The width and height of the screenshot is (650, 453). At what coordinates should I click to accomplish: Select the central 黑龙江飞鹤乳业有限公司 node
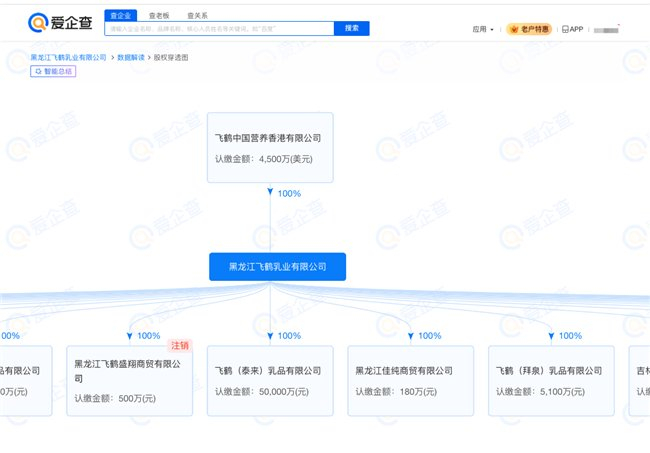click(x=277, y=266)
